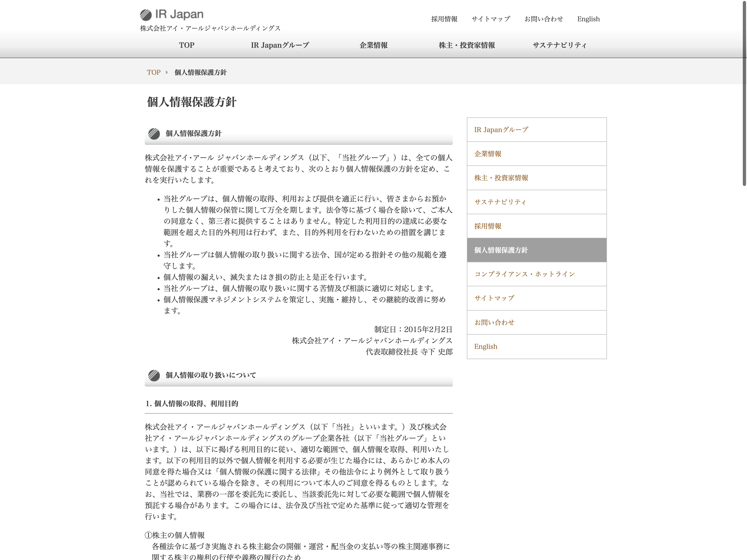
Task: Select highlighted 個人情報保護方針 sidebar item
Action: 501,250
